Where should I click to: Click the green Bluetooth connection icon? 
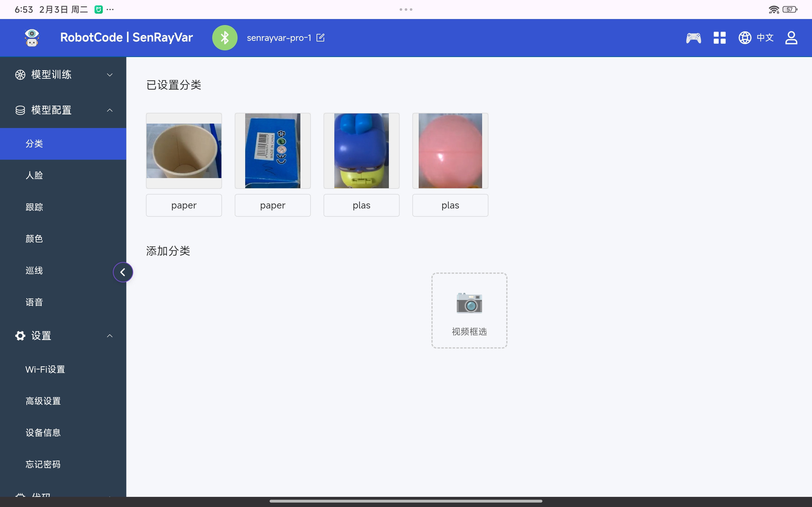tap(225, 38)
